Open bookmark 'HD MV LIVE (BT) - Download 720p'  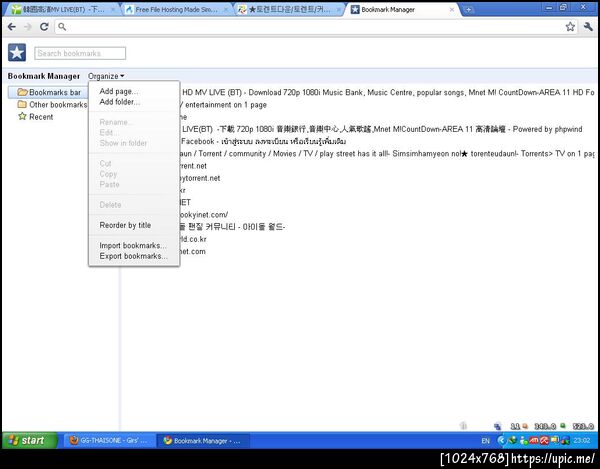tap(388, 92)
